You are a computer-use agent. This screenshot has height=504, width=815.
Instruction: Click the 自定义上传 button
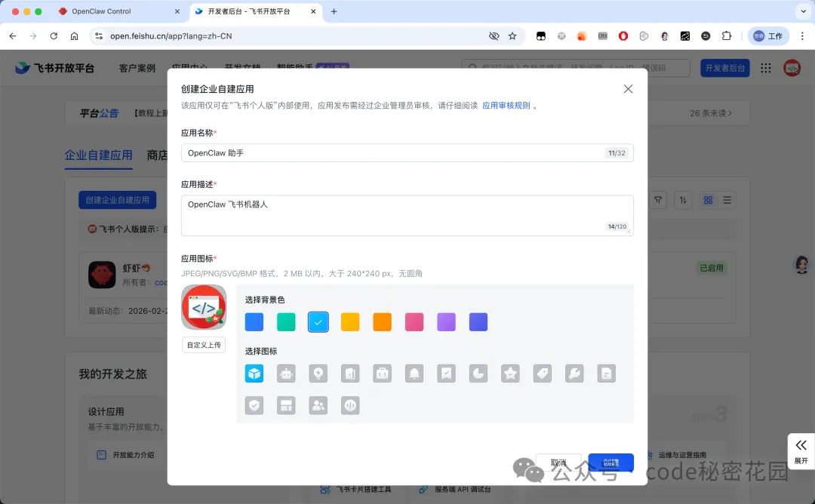pos(204,345)
